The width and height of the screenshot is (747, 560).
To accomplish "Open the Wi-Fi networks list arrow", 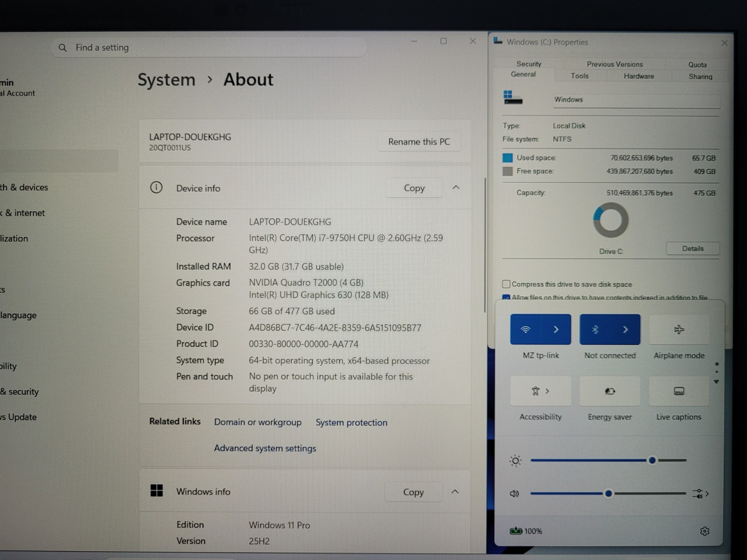I will 556,329.
